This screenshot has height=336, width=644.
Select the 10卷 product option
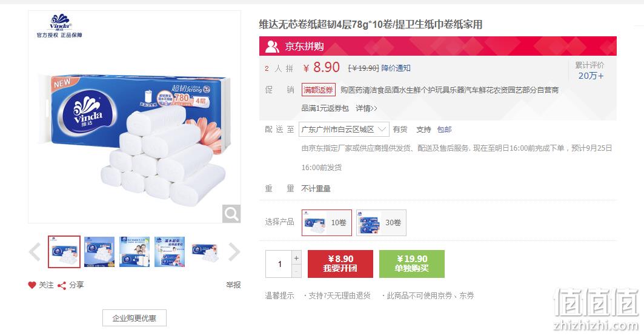tap(327, 222)
